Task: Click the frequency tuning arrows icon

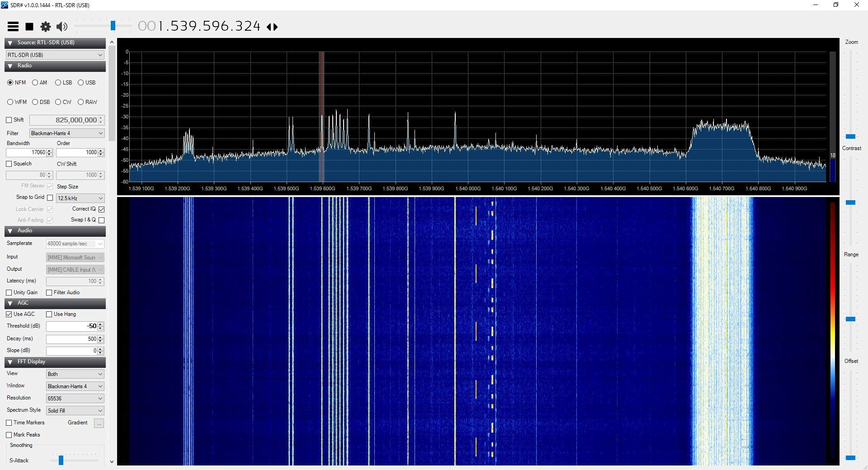Action: pyautogui.click(x=272, y=27)
